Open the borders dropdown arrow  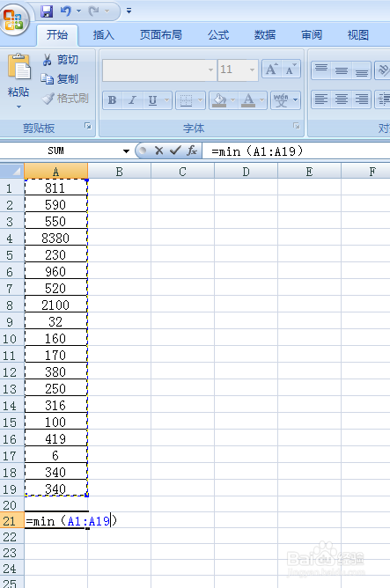coord(201,100)
